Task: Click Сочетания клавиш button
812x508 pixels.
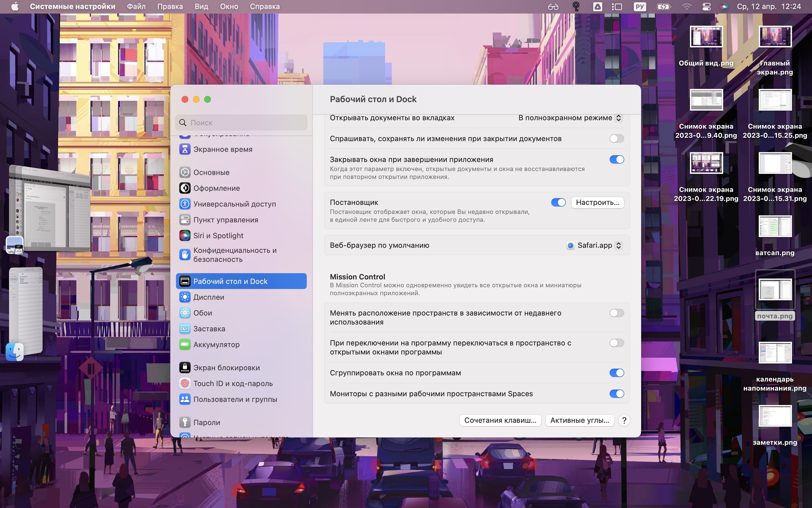Action: (x=500, y=420)
